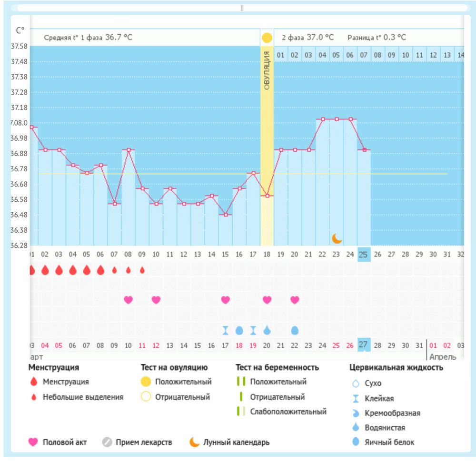Click the crescent moon on cycle day 23
Viewport: 476px width, 462px height.
point(337,238)
